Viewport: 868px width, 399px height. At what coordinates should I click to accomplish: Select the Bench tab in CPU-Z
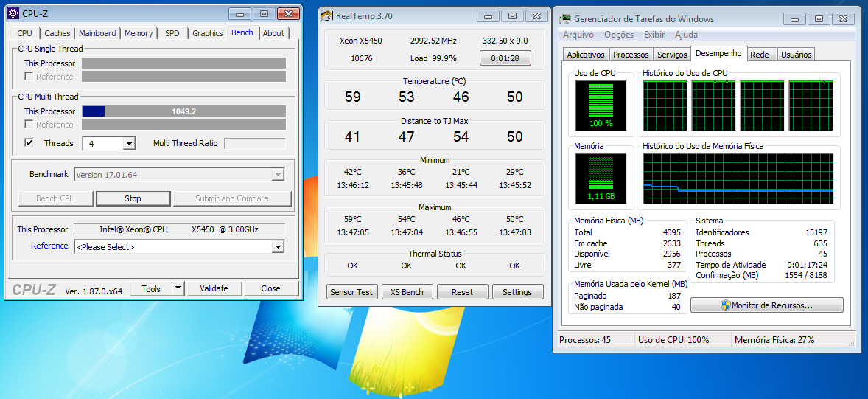(242, 32)
